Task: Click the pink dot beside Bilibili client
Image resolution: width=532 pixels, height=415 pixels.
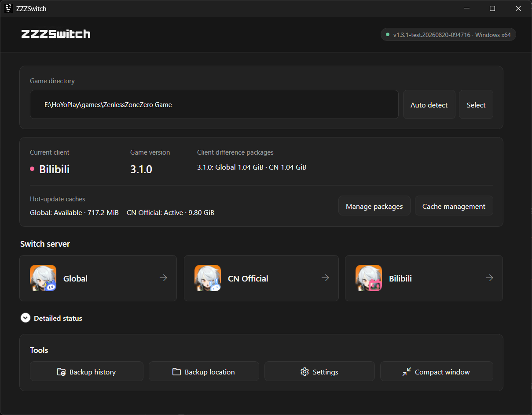Action: pos(32,169)
